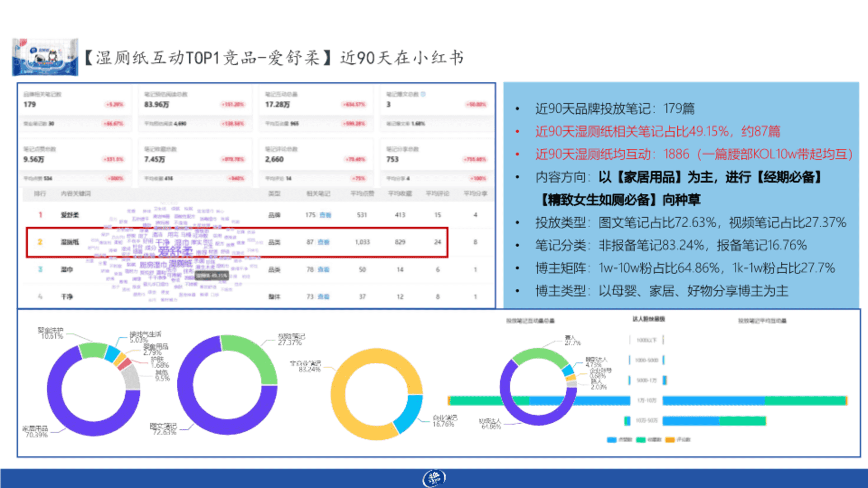868x488 pixels.
Task: Click info icon beside the fourth stat card title
Action: pyautogui.click(x=423, y=94)
